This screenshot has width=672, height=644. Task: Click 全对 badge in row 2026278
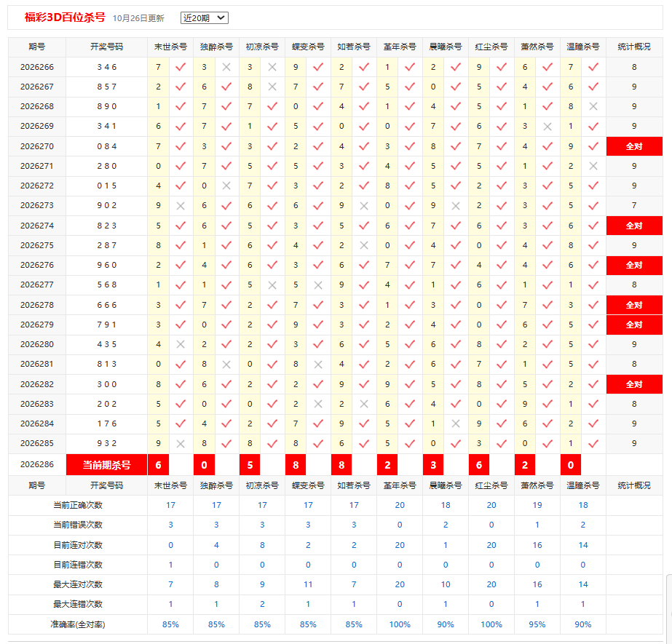click(x=634, y=305)
